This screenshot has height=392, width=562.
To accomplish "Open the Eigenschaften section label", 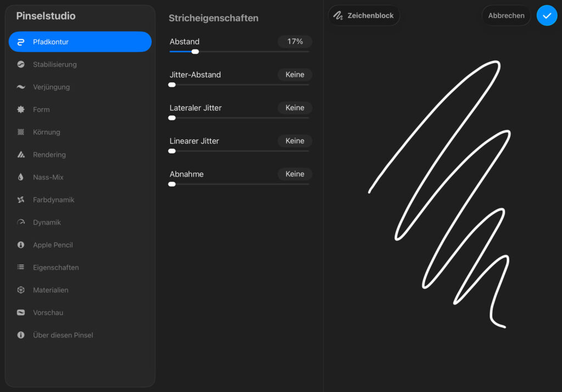I will click(x=56, y=268).
